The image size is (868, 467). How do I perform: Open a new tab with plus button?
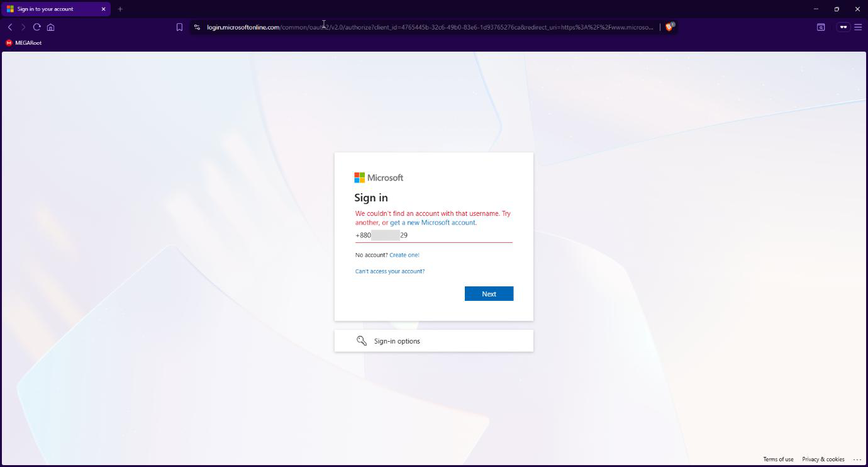coord(120,9)
